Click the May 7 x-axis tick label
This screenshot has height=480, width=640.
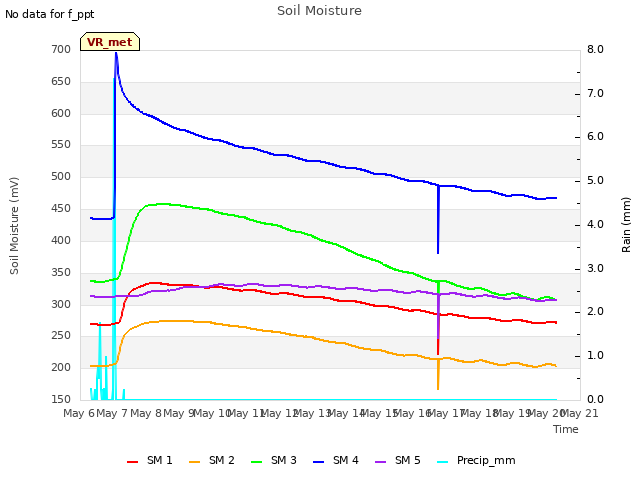tap(112, 413)
